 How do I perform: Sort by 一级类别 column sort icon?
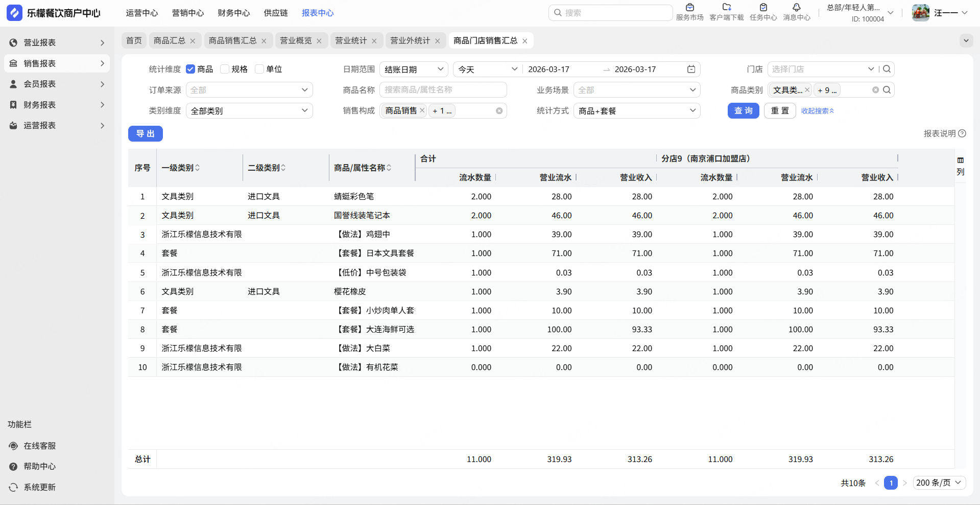click(x=198, y=168)
